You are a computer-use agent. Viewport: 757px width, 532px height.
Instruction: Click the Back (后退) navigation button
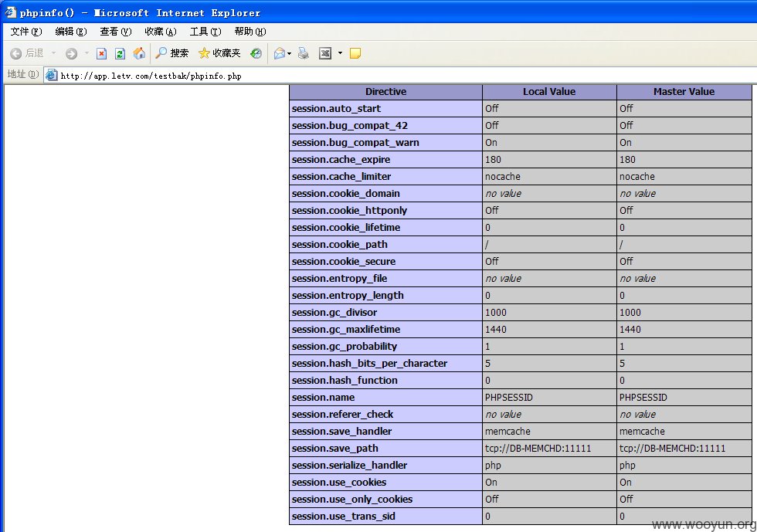coord(27,53)
